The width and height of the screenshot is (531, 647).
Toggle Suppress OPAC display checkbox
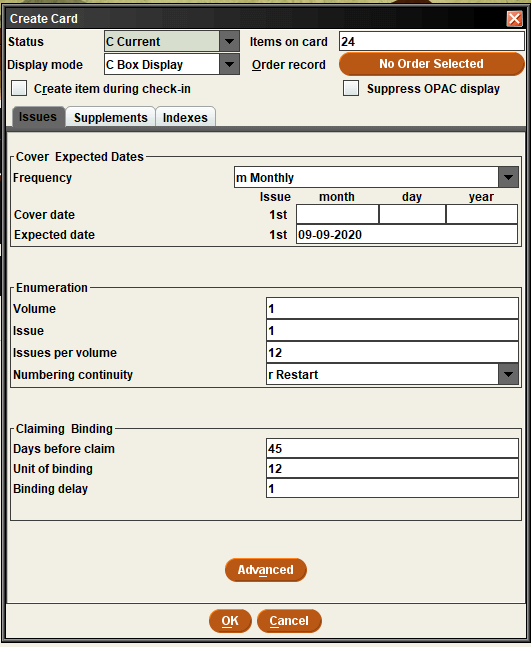[351, 88]
